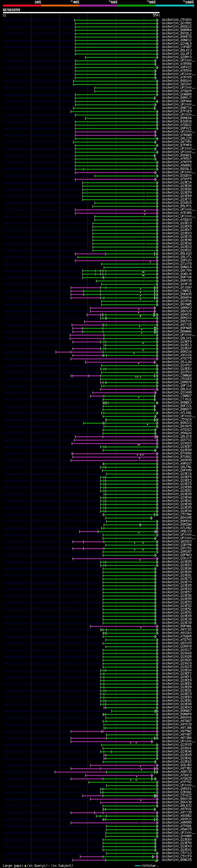Select hit UniRef100_B9P7U4
This screenshot has width=197, height=868.
coord(176,277)
